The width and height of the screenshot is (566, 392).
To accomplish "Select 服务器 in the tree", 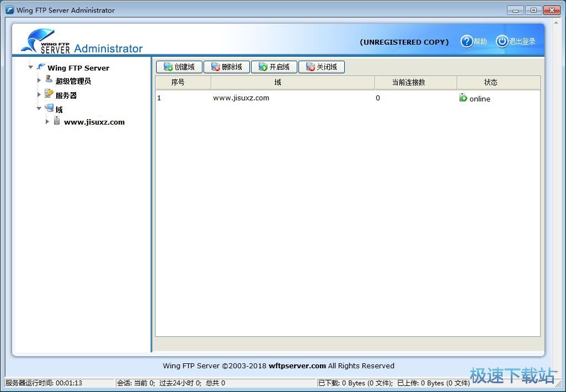I will tap(66, 95).
